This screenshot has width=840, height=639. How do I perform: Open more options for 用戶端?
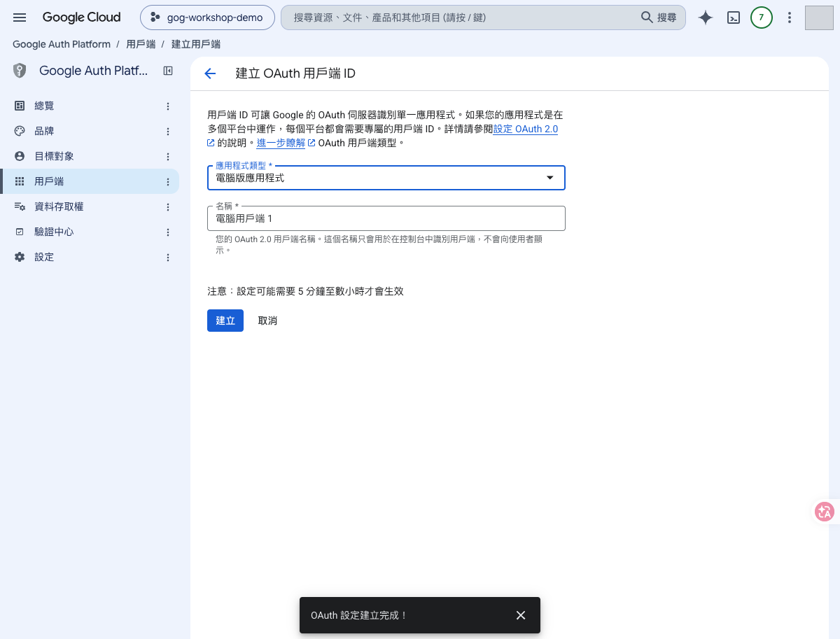[x=168, y=181]
